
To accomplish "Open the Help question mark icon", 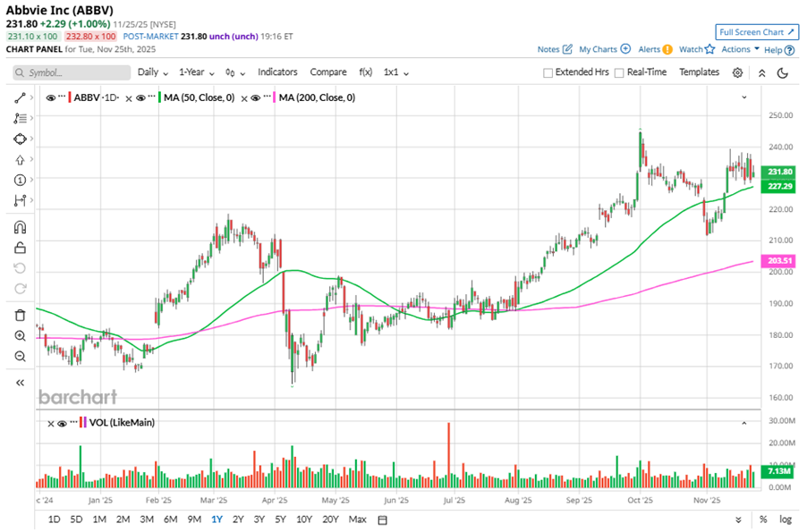I will pyautogui.click(x=789, y=50).
